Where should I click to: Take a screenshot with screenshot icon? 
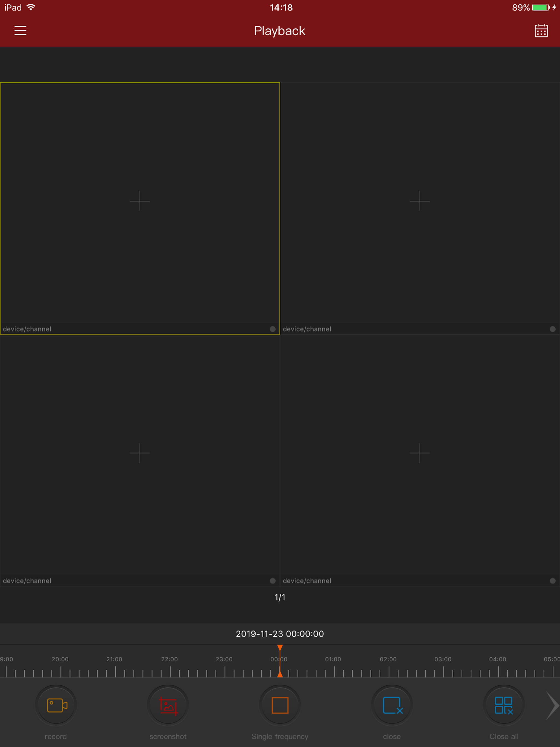pos(168,705)
